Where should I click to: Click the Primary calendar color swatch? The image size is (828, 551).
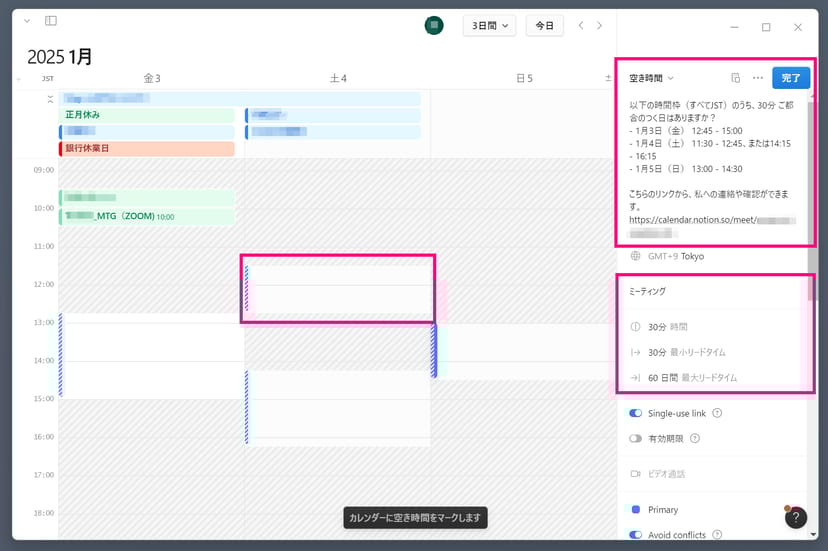(x=635, y=510)
